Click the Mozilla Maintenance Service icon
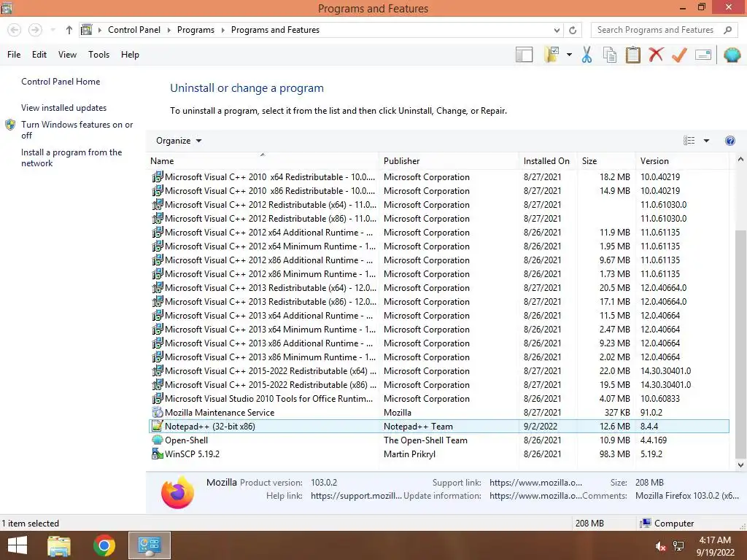 click(158, 413)
